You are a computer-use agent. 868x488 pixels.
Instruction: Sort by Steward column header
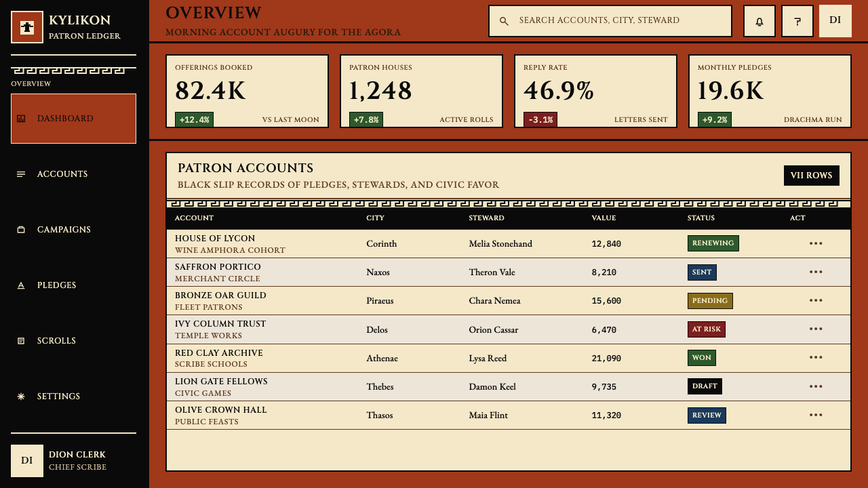486,218
